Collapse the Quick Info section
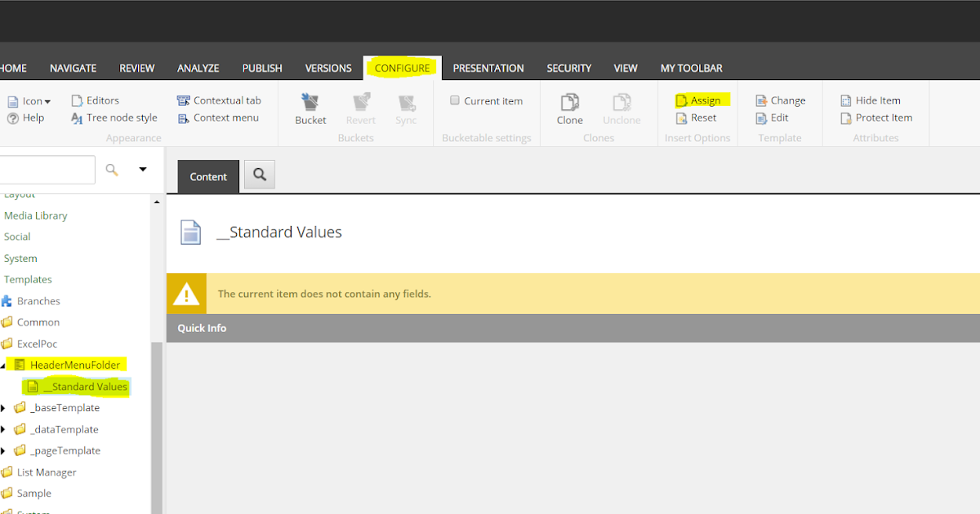 click(202, 327)
